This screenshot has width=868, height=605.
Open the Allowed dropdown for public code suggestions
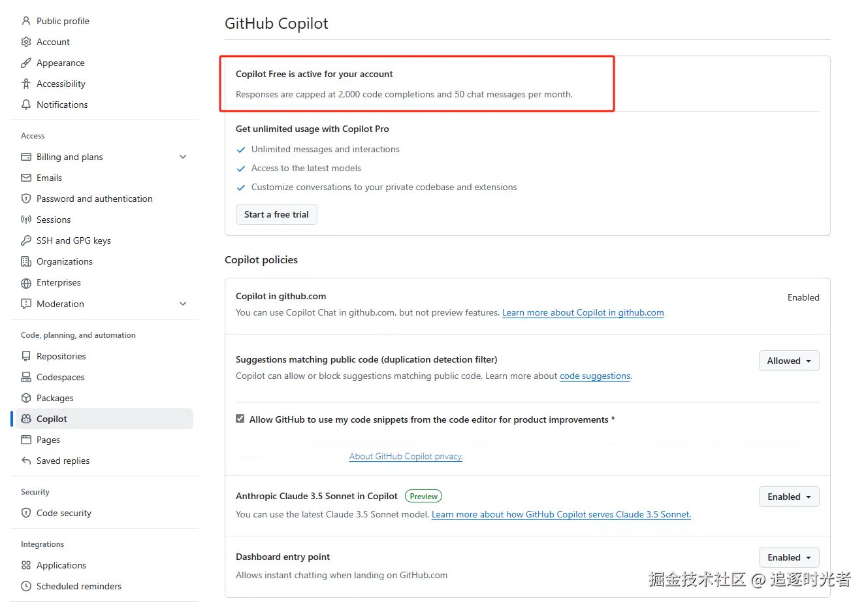pyautogui.click(x=788, y=361)
